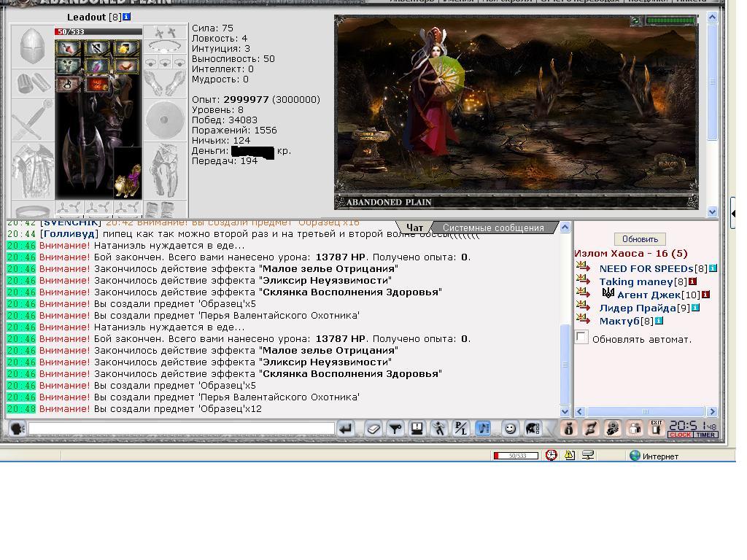Click the Обновить button
747x560 pixels.
tap(640, 239)
